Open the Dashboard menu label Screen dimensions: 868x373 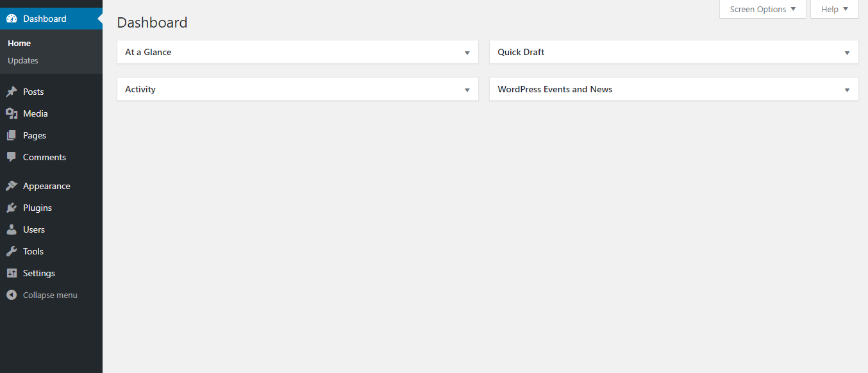pyautogui.click(x=45, y=19)
